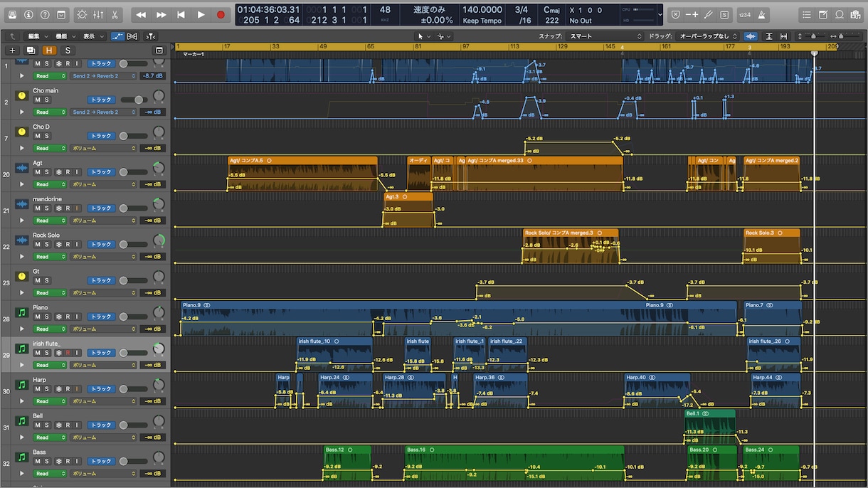
Task: Open the 機能 (Functions) menu
Action: click(65, 36)
